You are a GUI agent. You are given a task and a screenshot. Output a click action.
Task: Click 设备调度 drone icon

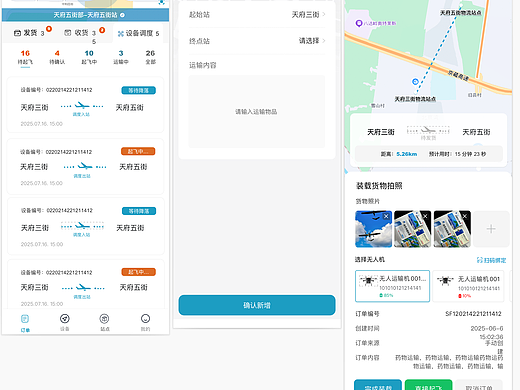(x=121, y=34)
